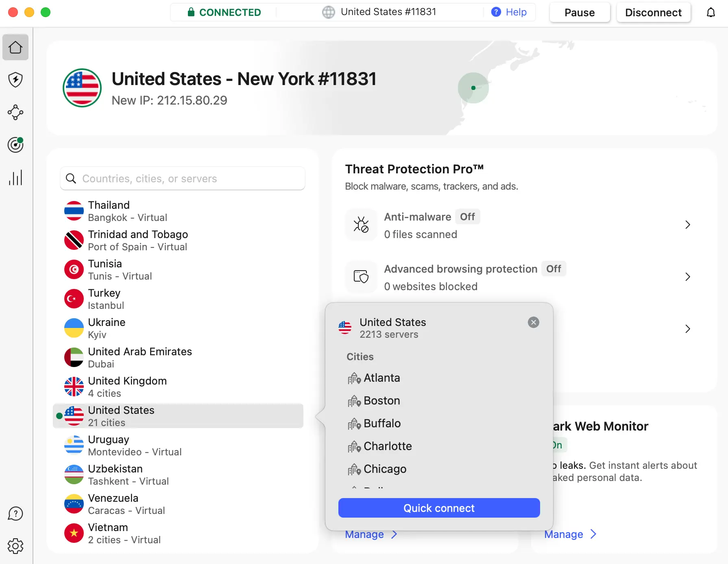Click the globe icon beside United States #11831
Image resolution: width=728 pixels, height=564 pixels.
click(329, 12)
